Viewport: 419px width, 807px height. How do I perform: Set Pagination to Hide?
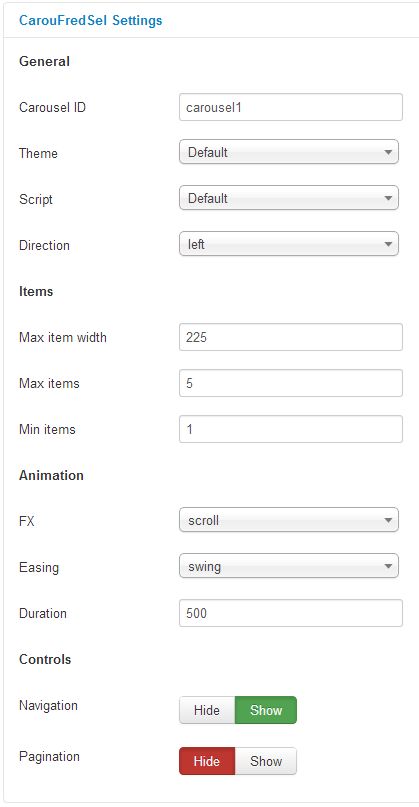207,761
